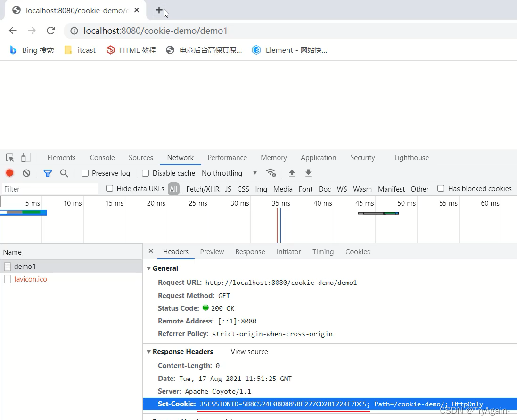The height and width of the screenshot is (420, 517).
Task: Select the All request type filter
Action: pyautogui.click(x=173, y=189)
